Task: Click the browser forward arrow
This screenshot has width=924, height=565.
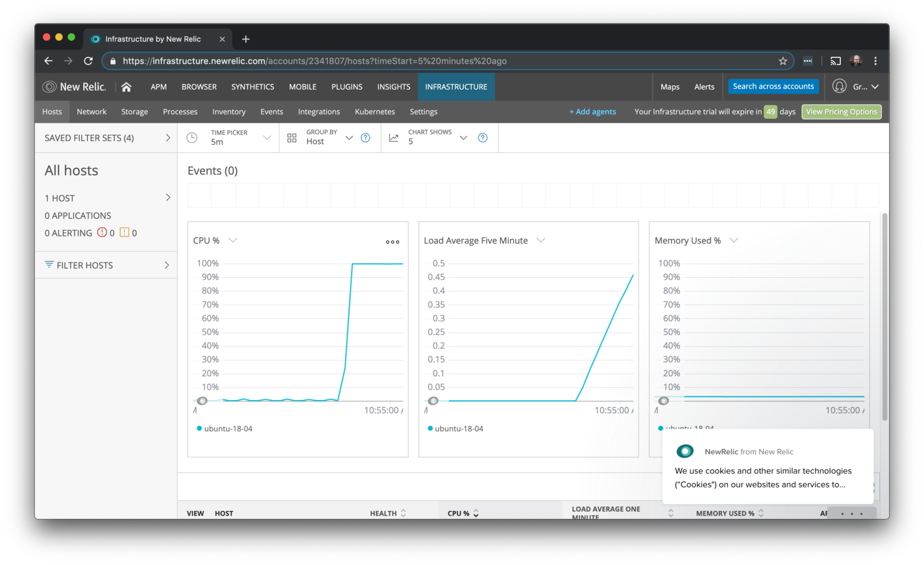Action: (68, 61)
